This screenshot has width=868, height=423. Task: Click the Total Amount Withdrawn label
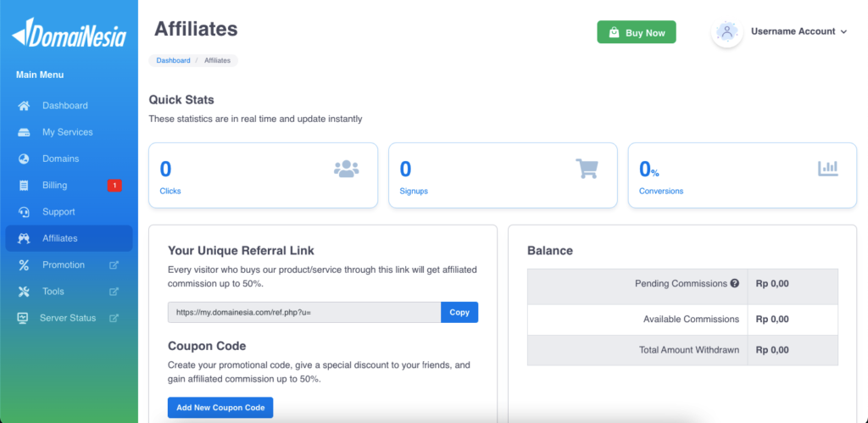[x=689, y=350]
